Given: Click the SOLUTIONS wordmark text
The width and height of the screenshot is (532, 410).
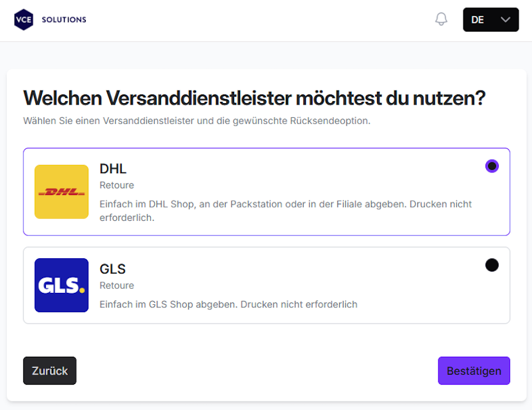Looking at the screenshot, I should click(63, 19).
